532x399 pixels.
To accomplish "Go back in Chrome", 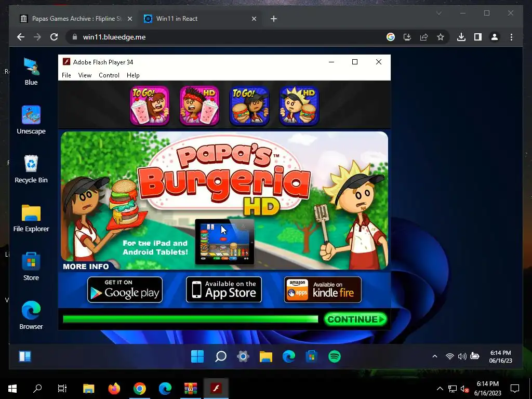I will [21, 37].
